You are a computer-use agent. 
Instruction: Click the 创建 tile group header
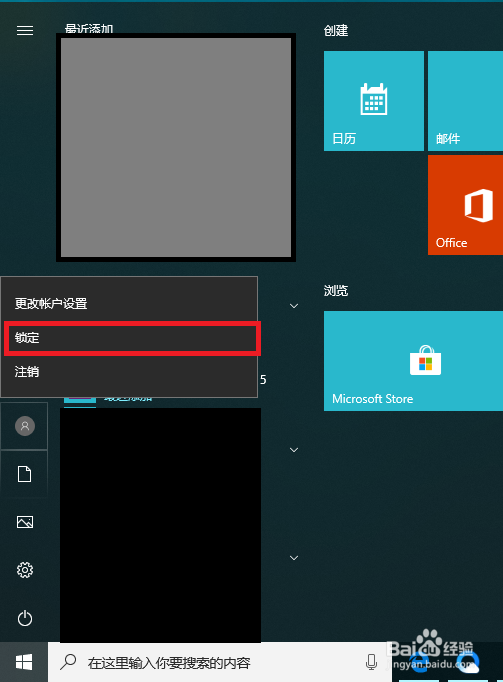coord(336,30)
